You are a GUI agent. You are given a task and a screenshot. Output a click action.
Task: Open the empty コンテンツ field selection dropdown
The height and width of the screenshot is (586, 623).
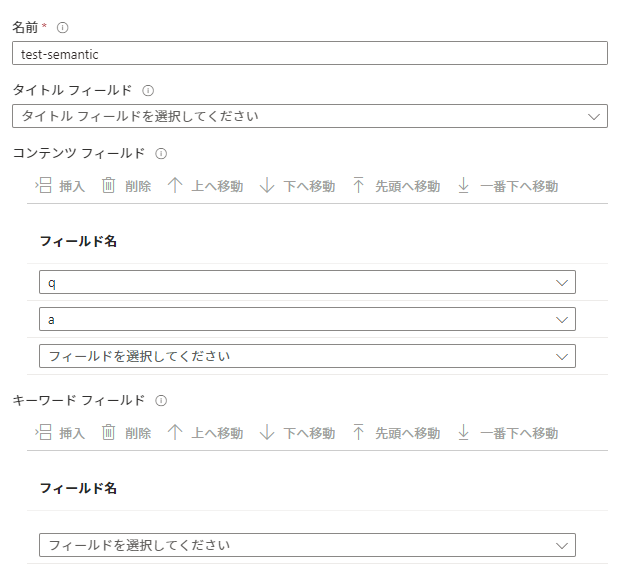307,356
